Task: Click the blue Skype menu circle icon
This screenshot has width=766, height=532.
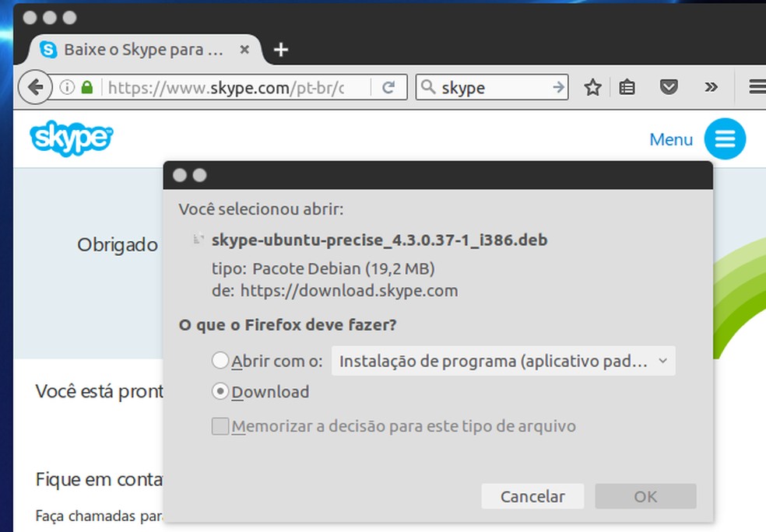Action: click(724, 139)
